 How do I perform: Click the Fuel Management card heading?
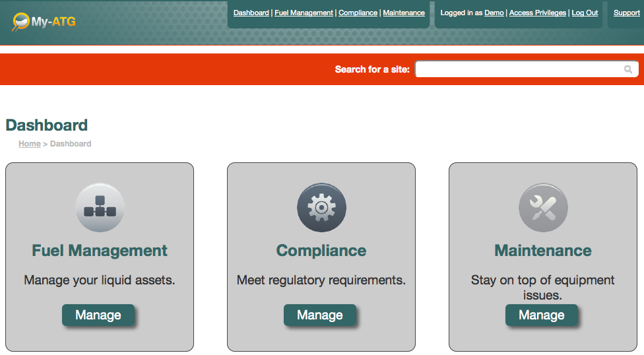click(100, 251)
